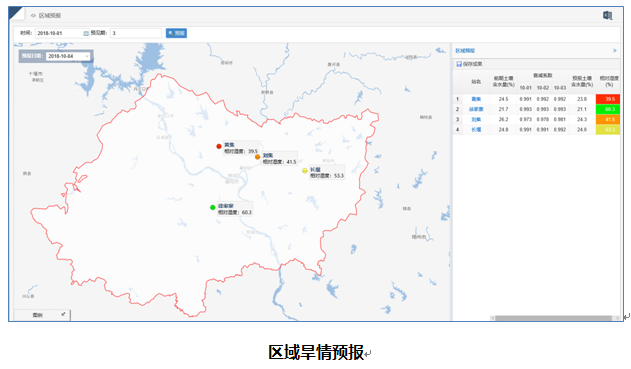Click the 相对湿度(%) column header
This screenshot has height=369, width=631.
(609, 82)
